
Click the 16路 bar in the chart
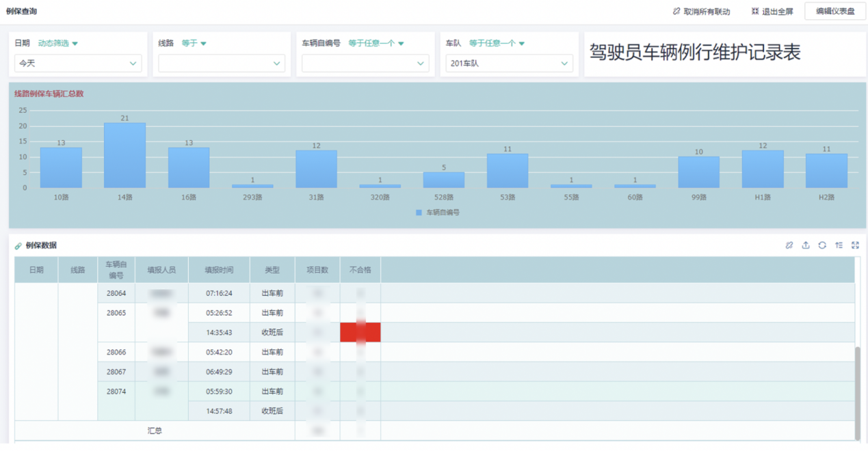point(189,167)
